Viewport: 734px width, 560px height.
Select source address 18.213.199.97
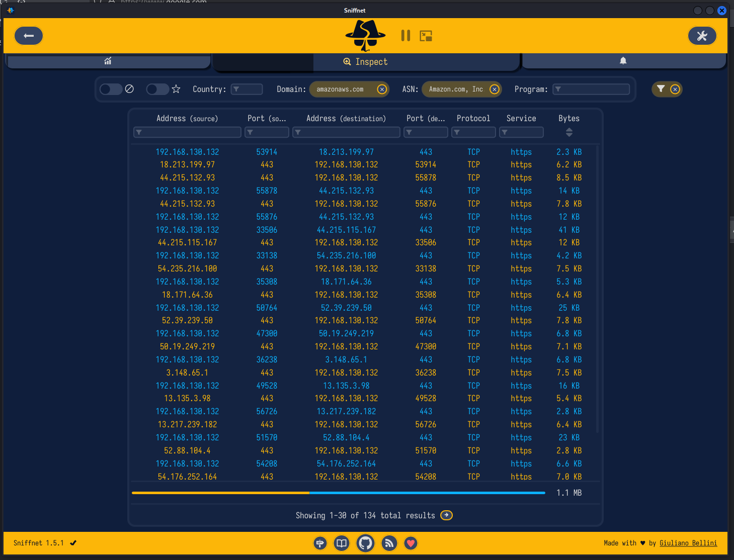tap(187, 164)
